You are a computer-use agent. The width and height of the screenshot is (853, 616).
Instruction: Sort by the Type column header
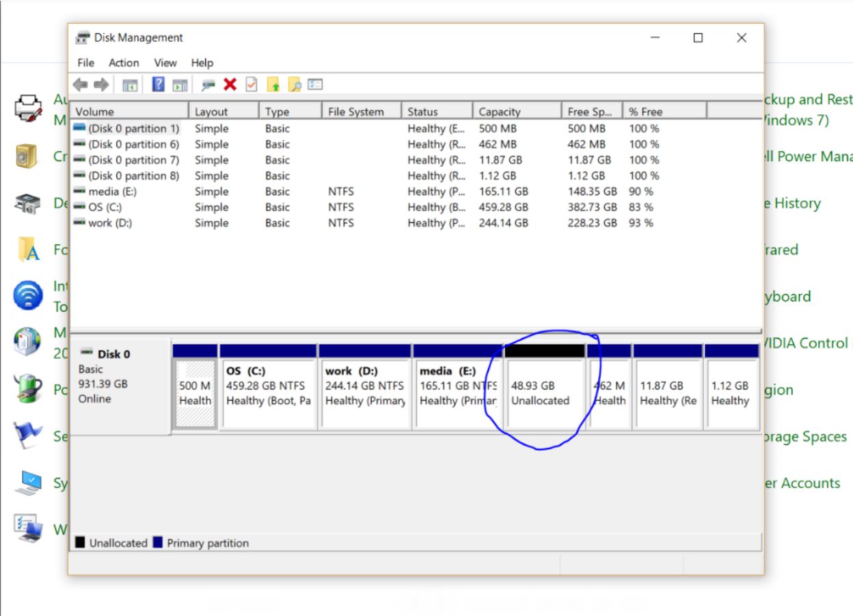click(290, 111)
